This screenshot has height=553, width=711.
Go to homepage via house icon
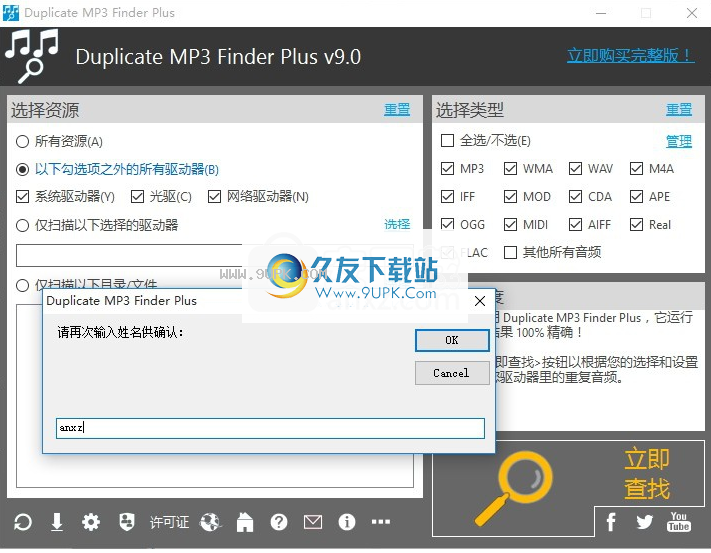pos(245,522)
